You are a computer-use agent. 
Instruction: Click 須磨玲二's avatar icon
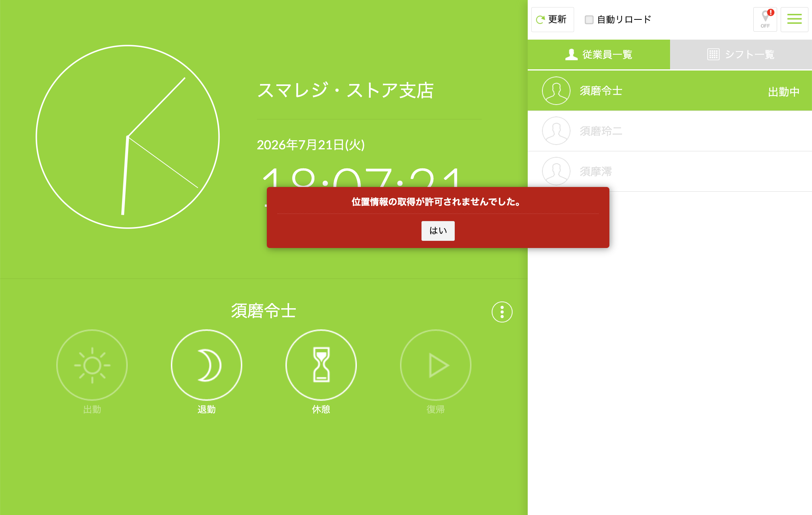[x=556, y=131]
